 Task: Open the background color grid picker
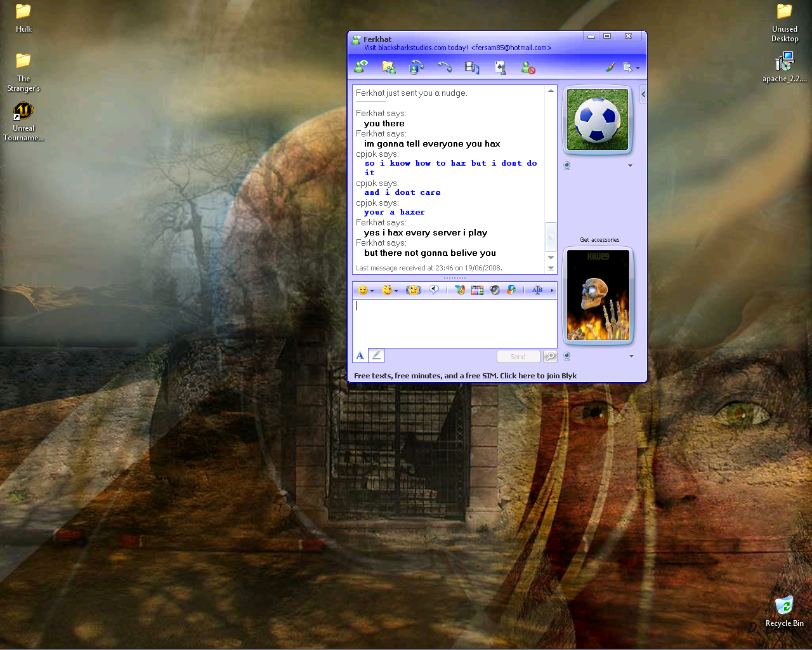tap(477, 290)
